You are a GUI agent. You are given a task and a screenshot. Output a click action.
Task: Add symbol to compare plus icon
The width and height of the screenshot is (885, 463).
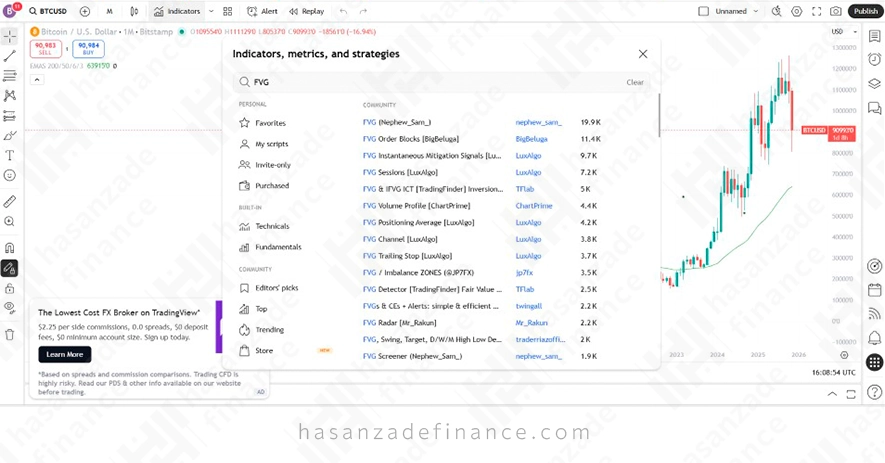pos(85,11)
